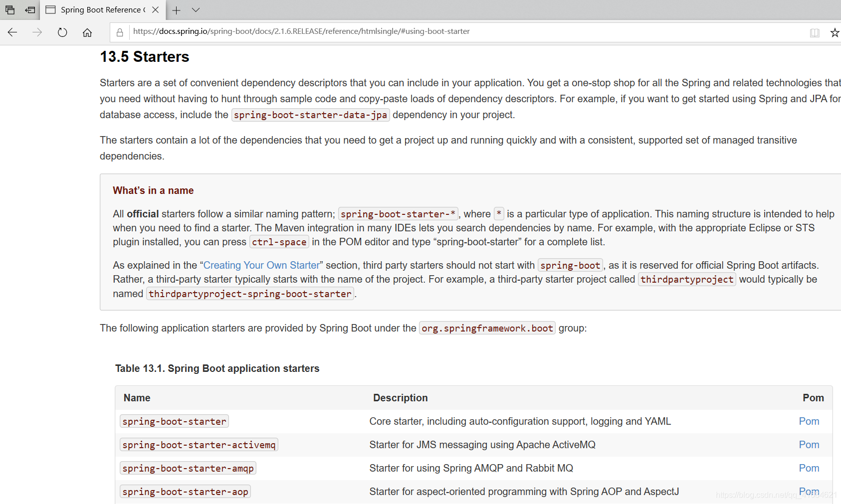Select the spring-boot-starter-* pattern code
841x504 pixels.
(398, 214)
